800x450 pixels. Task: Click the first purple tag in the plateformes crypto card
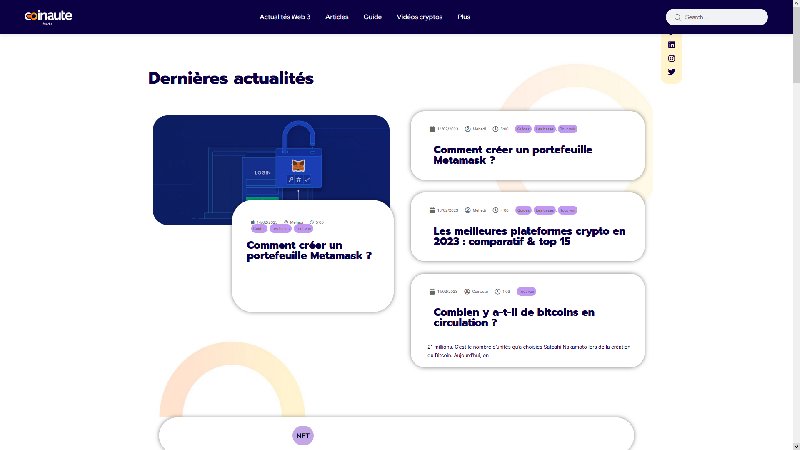(x=523, y=210)
